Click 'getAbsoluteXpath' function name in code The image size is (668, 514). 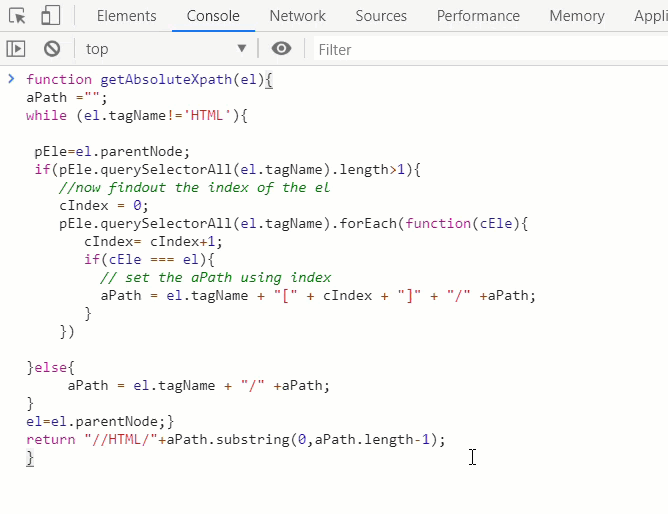166,80
